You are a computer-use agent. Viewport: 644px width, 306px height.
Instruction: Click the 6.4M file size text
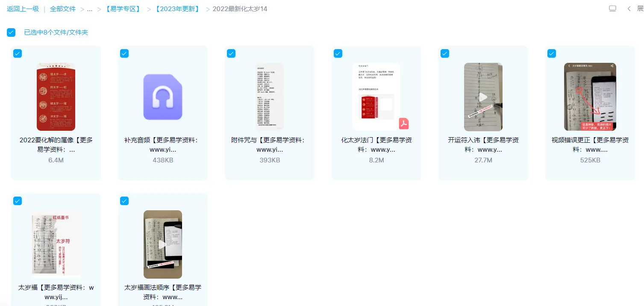point(56,160)
